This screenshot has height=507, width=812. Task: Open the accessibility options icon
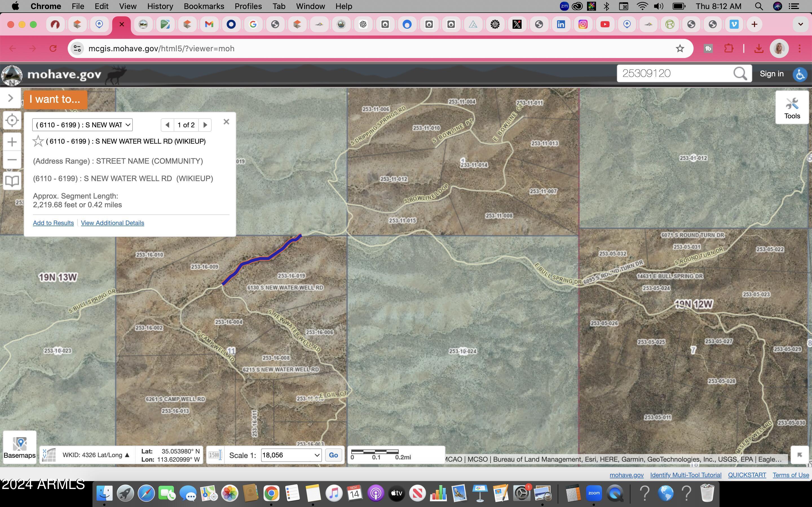tap(800, 74)
